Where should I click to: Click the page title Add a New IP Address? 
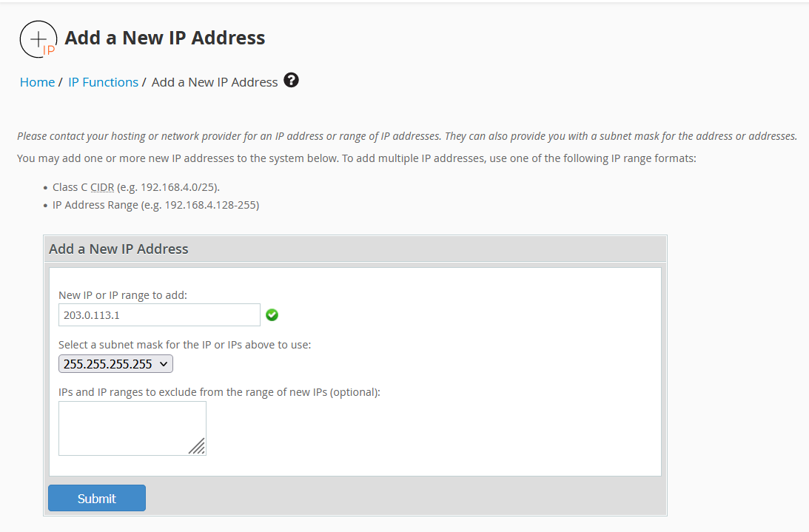coord(164,37)
